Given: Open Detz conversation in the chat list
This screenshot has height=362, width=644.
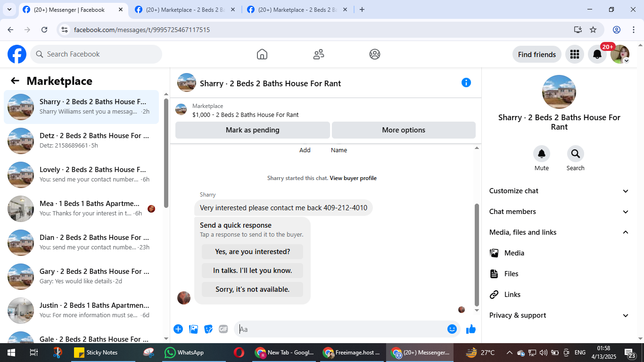Looking at the screenshot, I should [81, 141].
